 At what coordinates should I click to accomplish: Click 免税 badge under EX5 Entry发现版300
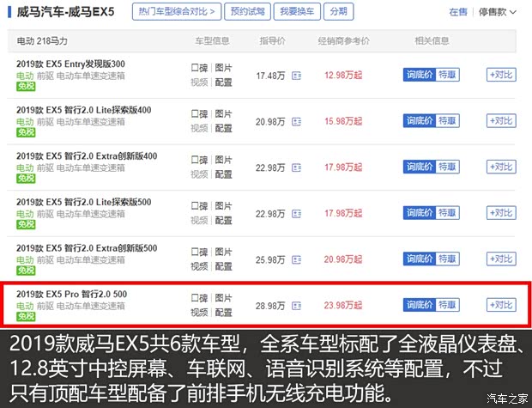[27, 87]
